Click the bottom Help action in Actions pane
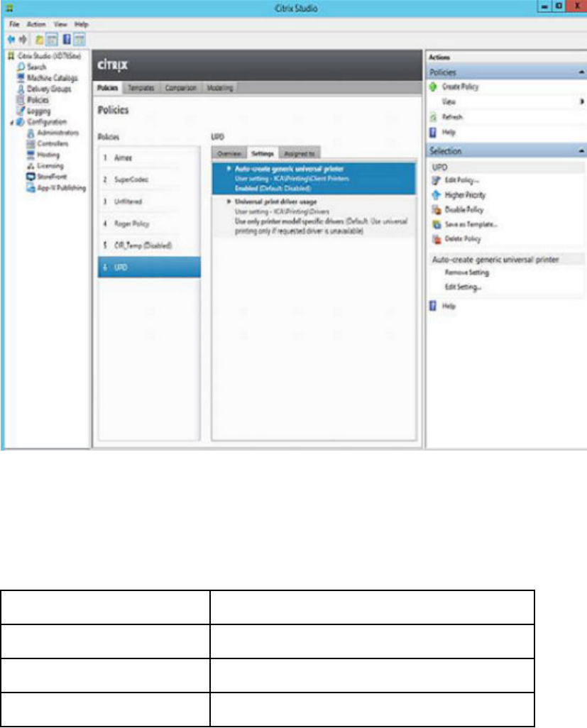587x728 pixels. pyautogui.click(x=448, y=306)
